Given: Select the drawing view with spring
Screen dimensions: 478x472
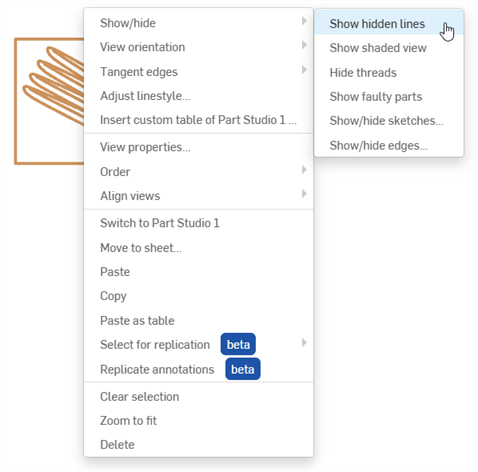Looking at the screenshot, I should (x=49, y=101).
